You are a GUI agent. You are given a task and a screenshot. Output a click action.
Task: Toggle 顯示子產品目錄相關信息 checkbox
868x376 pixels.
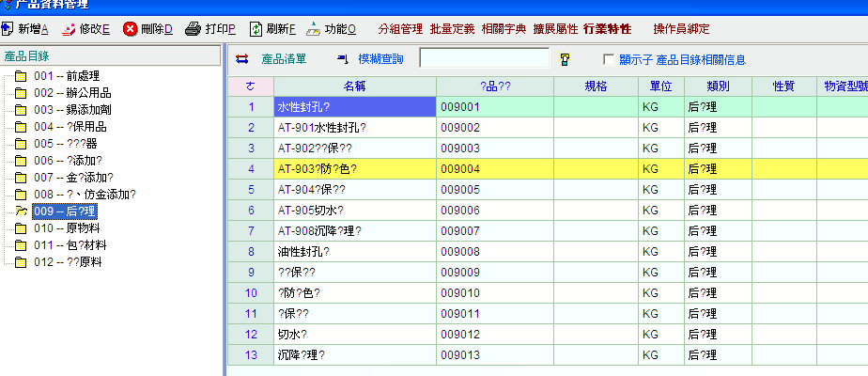point(609,59)
